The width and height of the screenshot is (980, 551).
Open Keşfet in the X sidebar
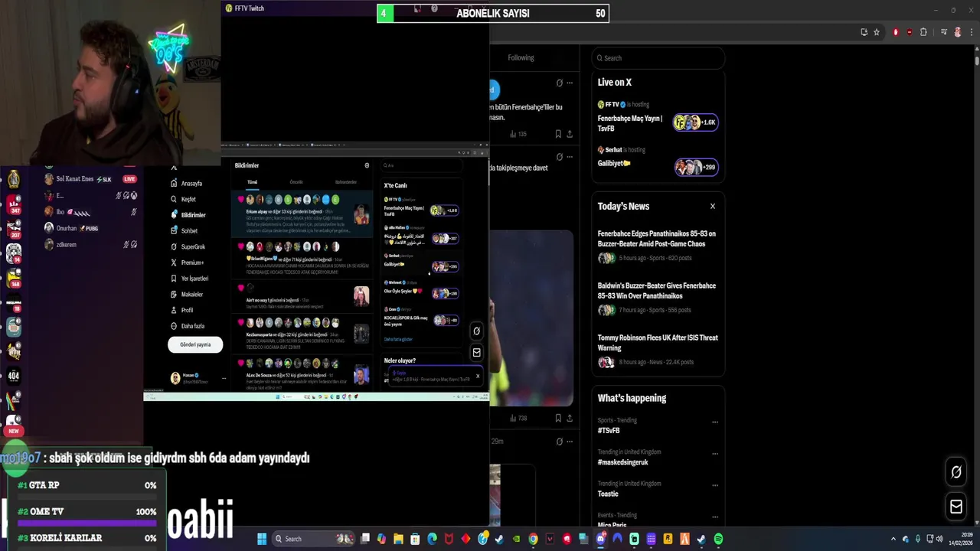(184, 199)
